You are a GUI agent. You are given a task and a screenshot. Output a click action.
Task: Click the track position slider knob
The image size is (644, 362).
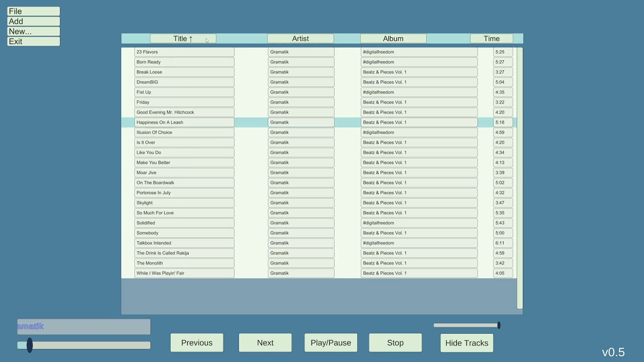(x=30, y=345)
